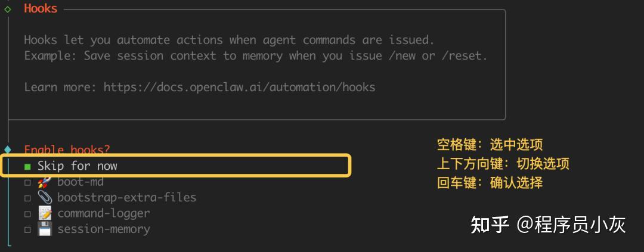
Task: Pick the session-memory option text
Action: 104,229
